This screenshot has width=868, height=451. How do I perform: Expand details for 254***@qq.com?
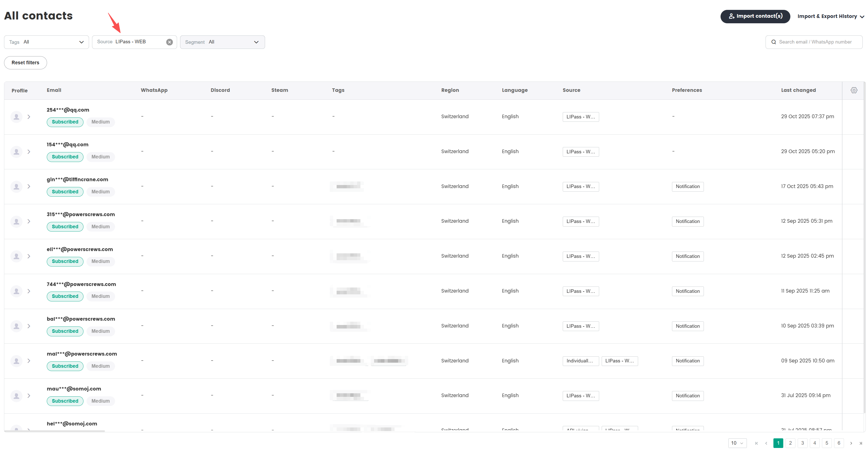(x=29, y=117)
